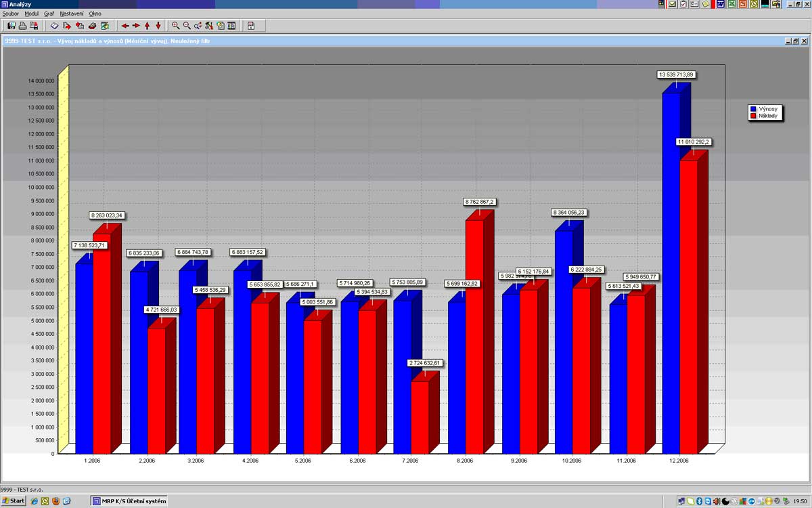The image size is (812, 508).
Task: Click the red up arrow toolbar button
Action: point(147,26)
